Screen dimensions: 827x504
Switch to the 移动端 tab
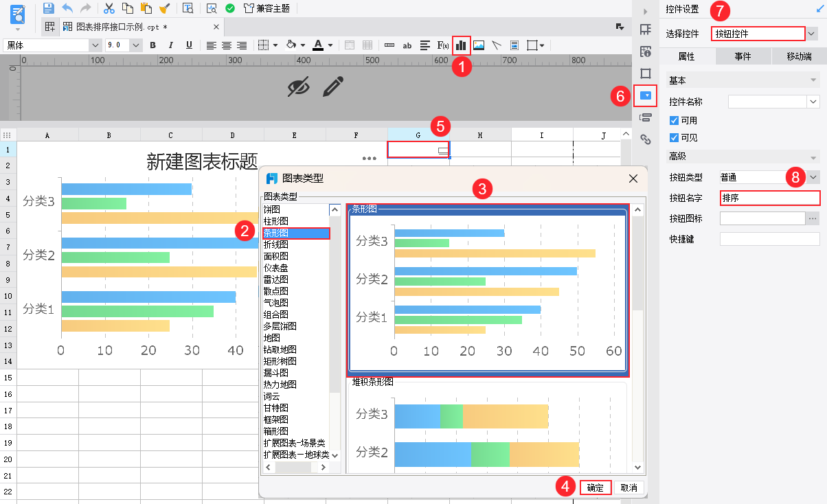(x=799, y=56)
